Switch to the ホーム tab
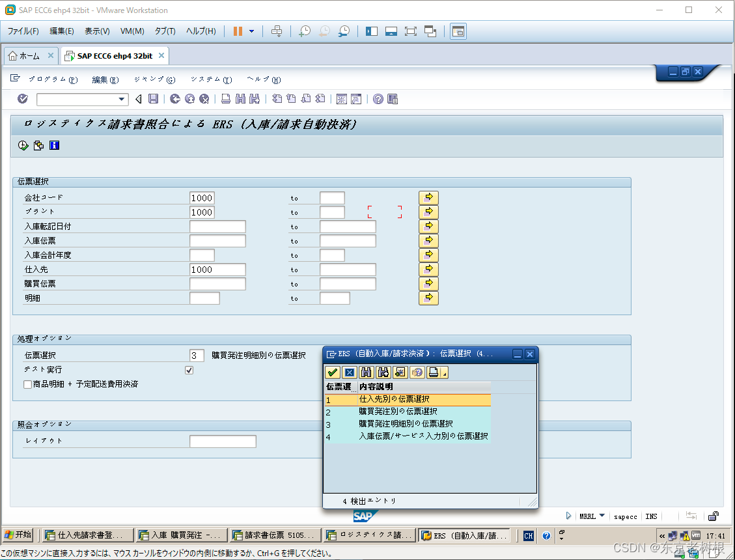The height and width of the screenshot is (560, 735). coord(29,56)
